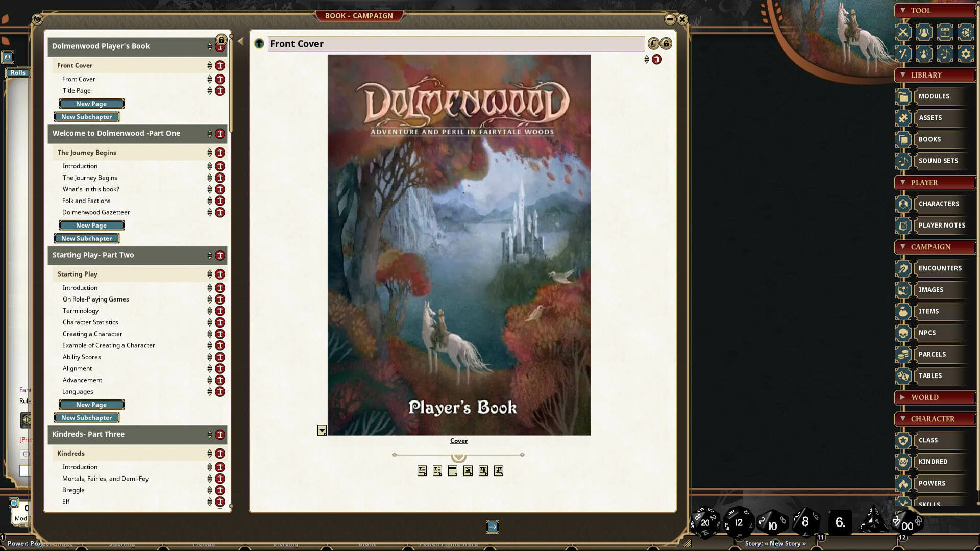The height and width of the screenshot is (551, 980).
Task: Add an image block to the page
Action: 468,471
